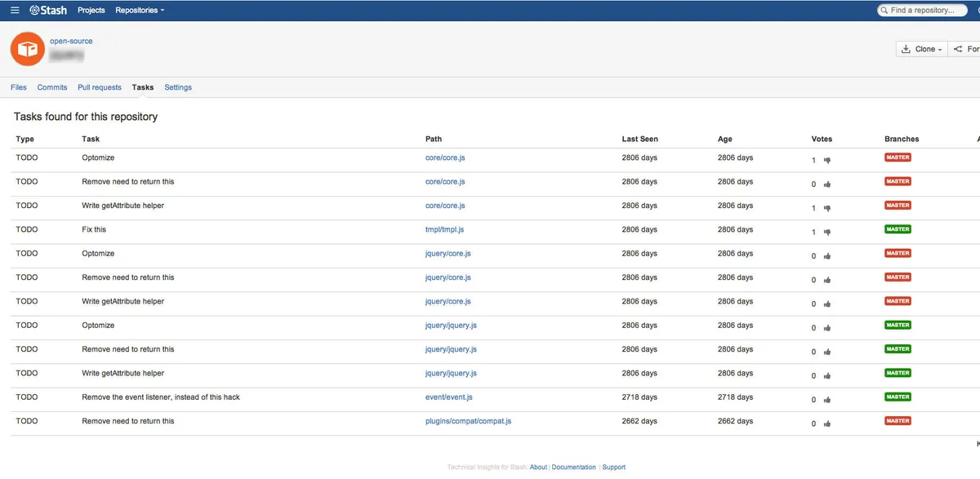Upvote the Remove the event listener task
The width and height of the screenshot is (980, 479).
(x=827, y=400)
